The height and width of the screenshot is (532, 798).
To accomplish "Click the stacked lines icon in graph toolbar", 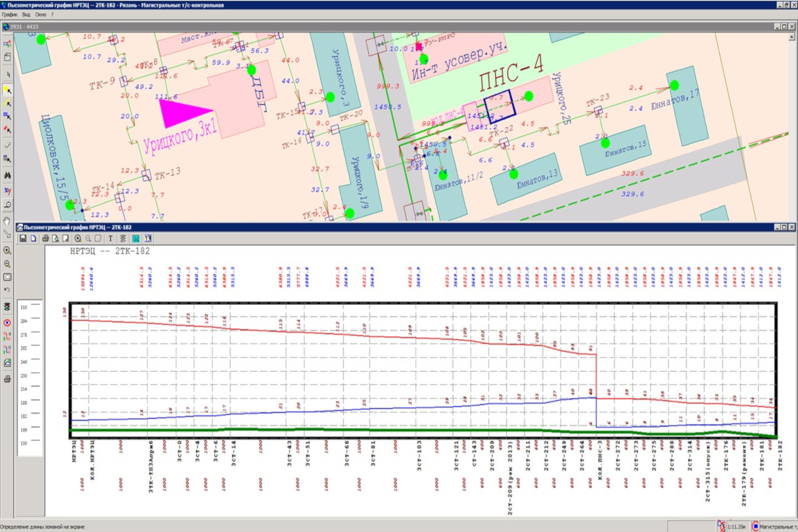I will tap(123, 238).
